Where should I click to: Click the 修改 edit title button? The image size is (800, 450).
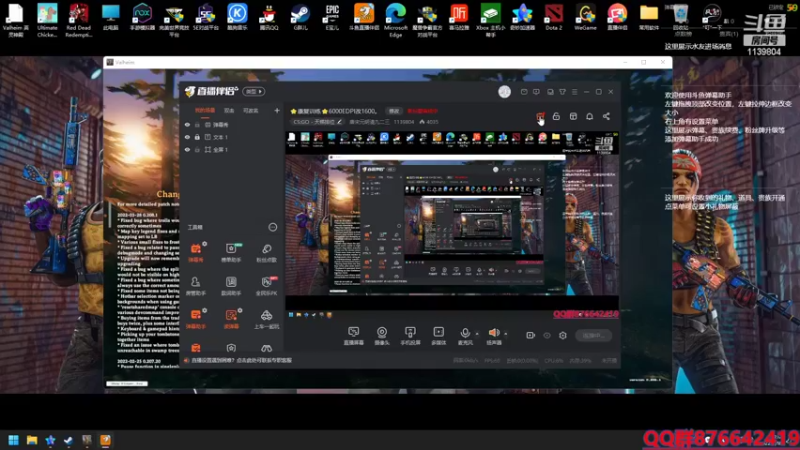click(394, 111)
